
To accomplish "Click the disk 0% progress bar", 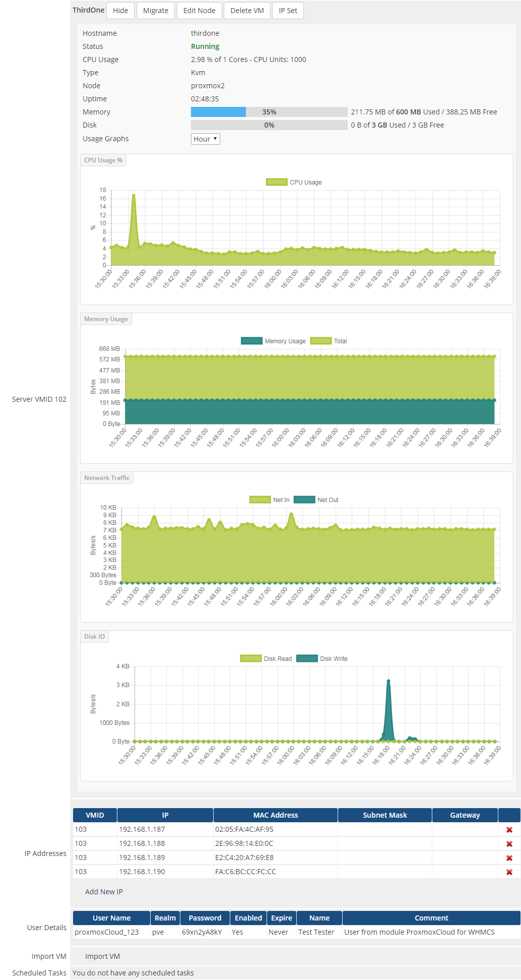I will click(269, 125).
